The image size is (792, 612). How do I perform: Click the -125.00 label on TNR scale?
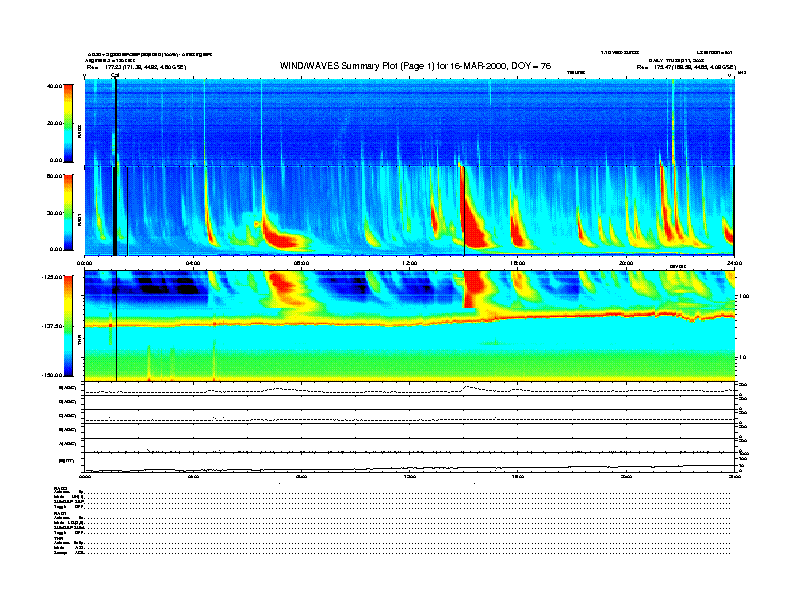tap(52, 277)
